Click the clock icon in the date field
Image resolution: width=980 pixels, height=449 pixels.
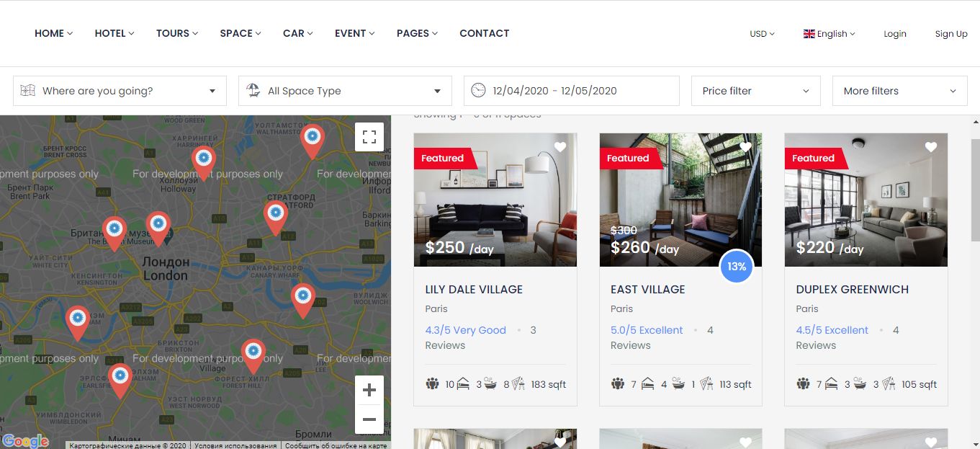click(478, 91)
